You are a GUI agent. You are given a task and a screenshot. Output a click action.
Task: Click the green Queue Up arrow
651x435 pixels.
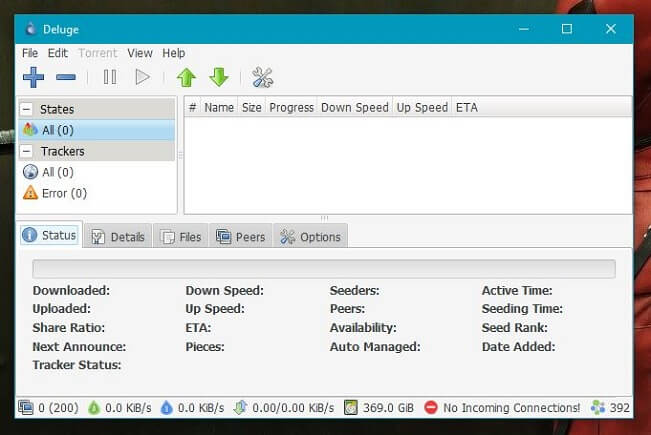[x=186, y=78]
